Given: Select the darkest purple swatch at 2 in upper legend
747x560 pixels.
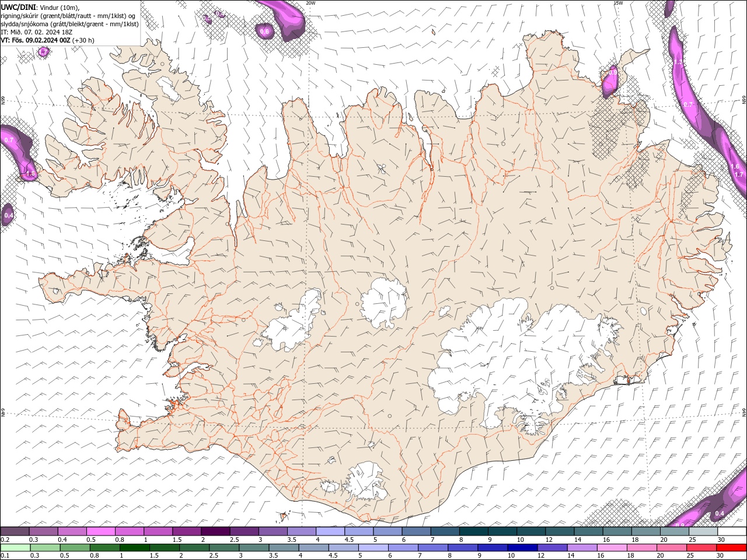Looking at the screenshot, I should pyautogui.click(x=215, y=531).
